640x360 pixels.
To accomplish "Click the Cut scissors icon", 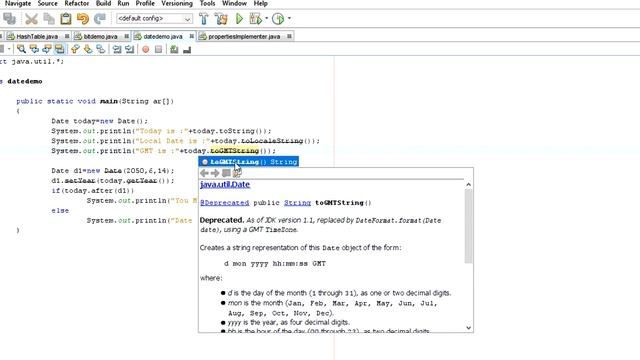I will [31, 19].
